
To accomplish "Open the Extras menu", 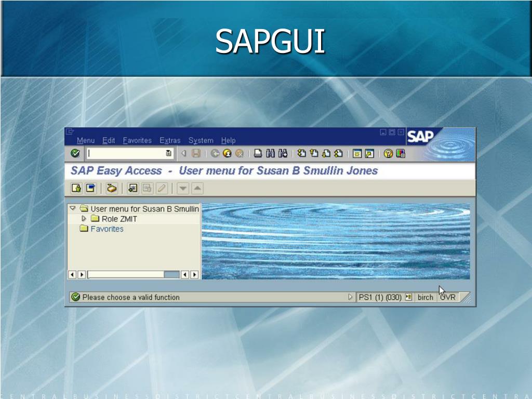I will point(170,140).
